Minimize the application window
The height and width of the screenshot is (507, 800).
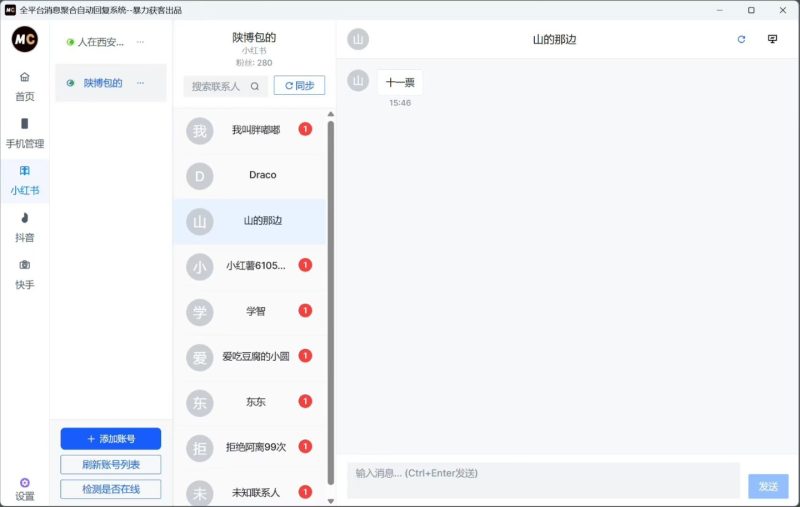pyautogui.click(x=720, y=10)
